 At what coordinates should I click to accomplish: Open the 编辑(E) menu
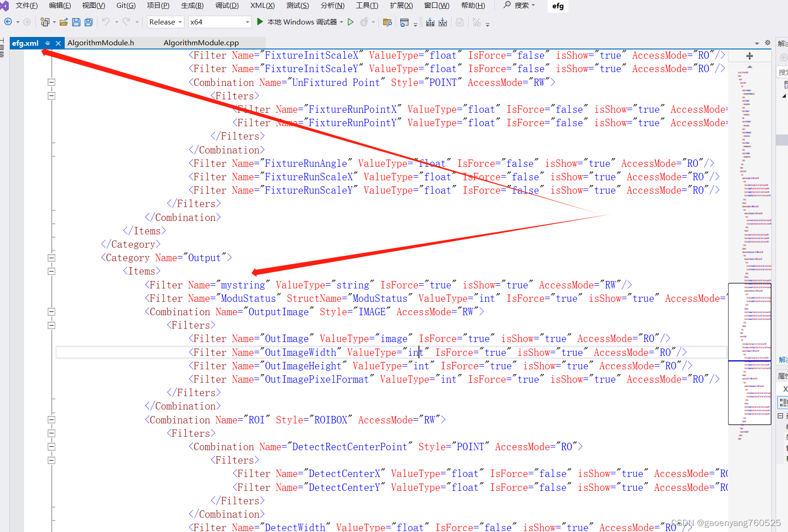60,6
